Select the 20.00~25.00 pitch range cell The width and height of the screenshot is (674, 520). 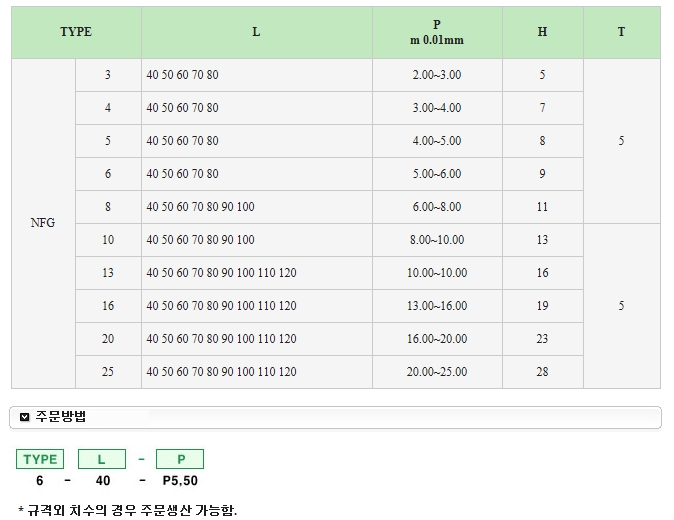438,372
